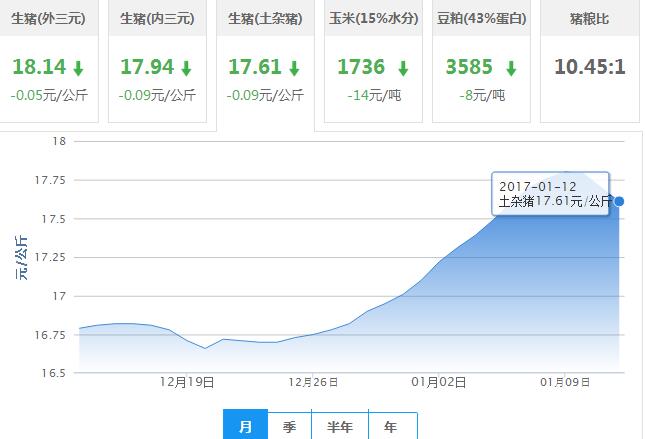
Task: Click the 1736 corn price value
Action: tap(361, 67)
